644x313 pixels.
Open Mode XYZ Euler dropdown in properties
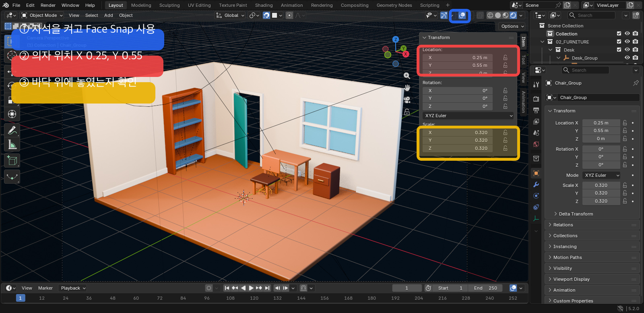pos(601,175)
